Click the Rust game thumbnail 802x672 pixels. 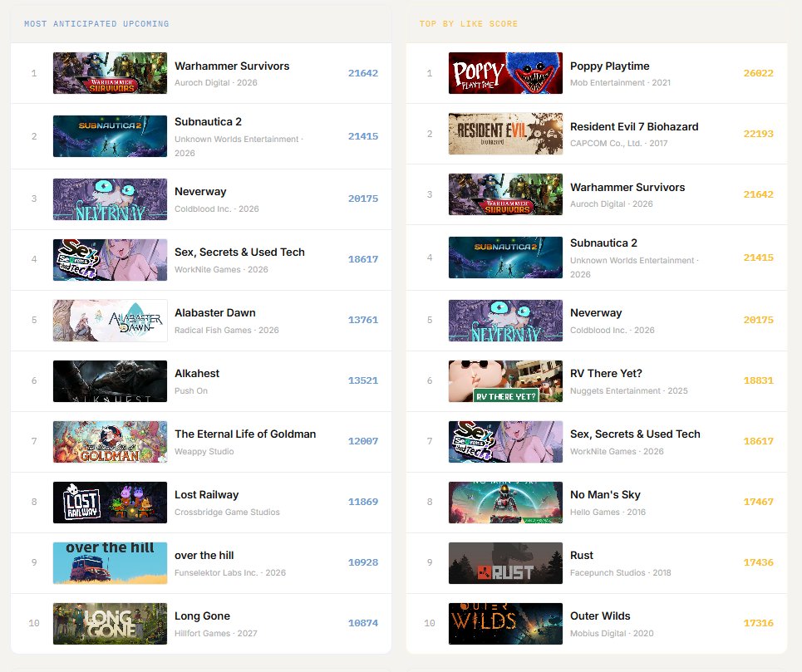(x=505, y=563)
